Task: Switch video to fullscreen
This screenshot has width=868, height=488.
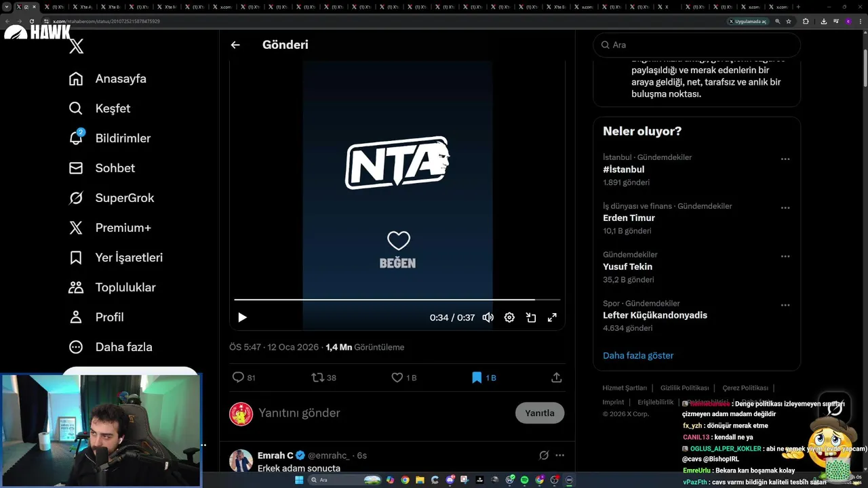Action: click(552, 317)
